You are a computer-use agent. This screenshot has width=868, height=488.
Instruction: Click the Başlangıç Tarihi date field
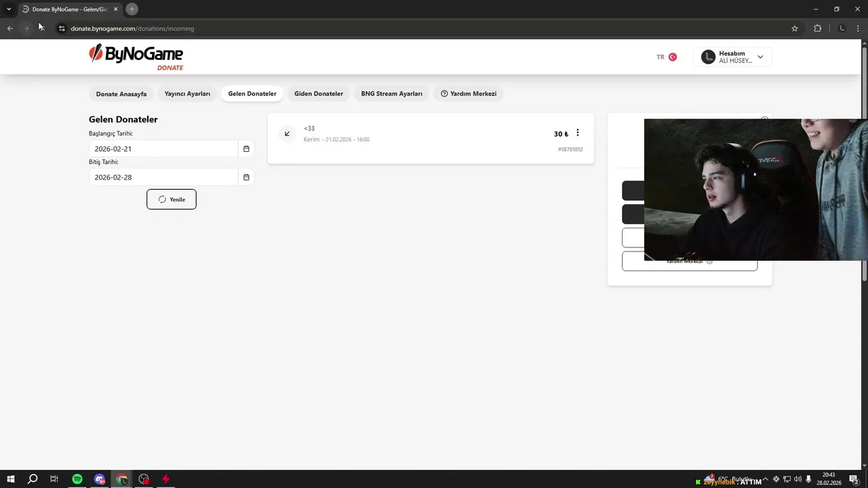click(x=163, y=149)
